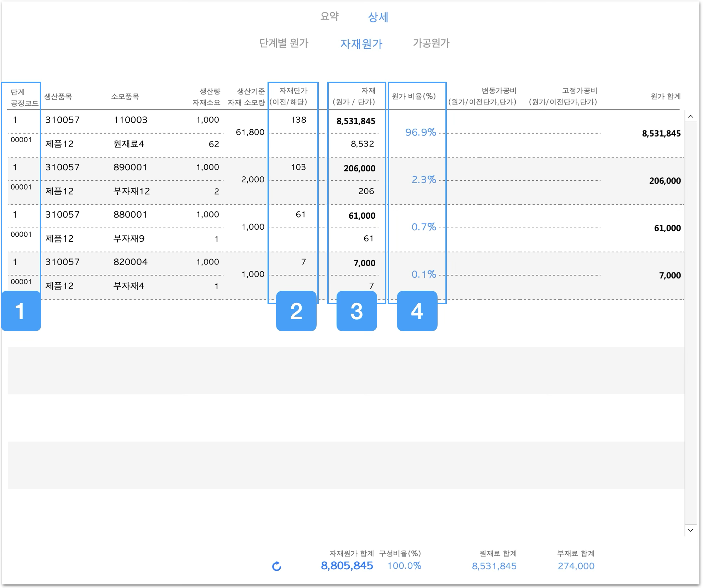This screenshot has width=703, height=588.
Task: Click the scroll up arrow
Action: (x=691, y=117)
